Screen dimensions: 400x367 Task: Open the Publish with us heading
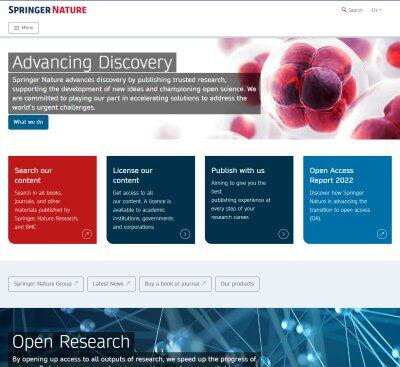[x=238, y=170]
